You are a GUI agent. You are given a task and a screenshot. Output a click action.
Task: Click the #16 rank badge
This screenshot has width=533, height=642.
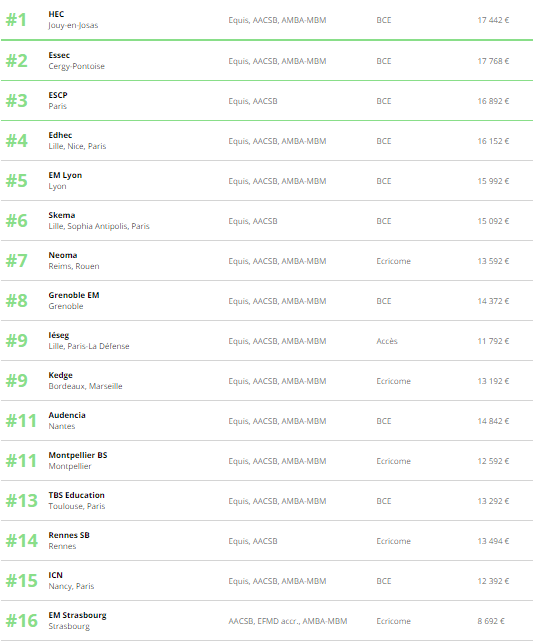point(22,621)
